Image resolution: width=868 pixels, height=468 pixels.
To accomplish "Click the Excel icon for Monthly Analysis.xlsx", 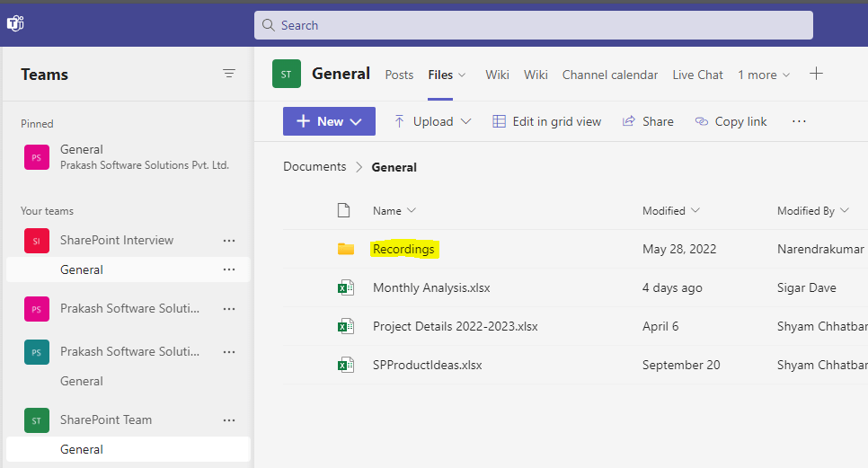I will click(345, 287).
